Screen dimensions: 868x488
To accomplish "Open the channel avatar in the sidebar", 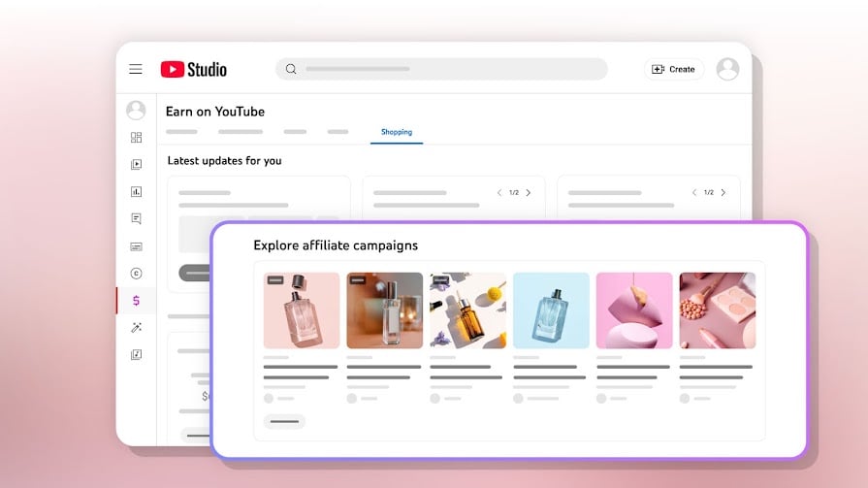I will [x=136, y=111].
